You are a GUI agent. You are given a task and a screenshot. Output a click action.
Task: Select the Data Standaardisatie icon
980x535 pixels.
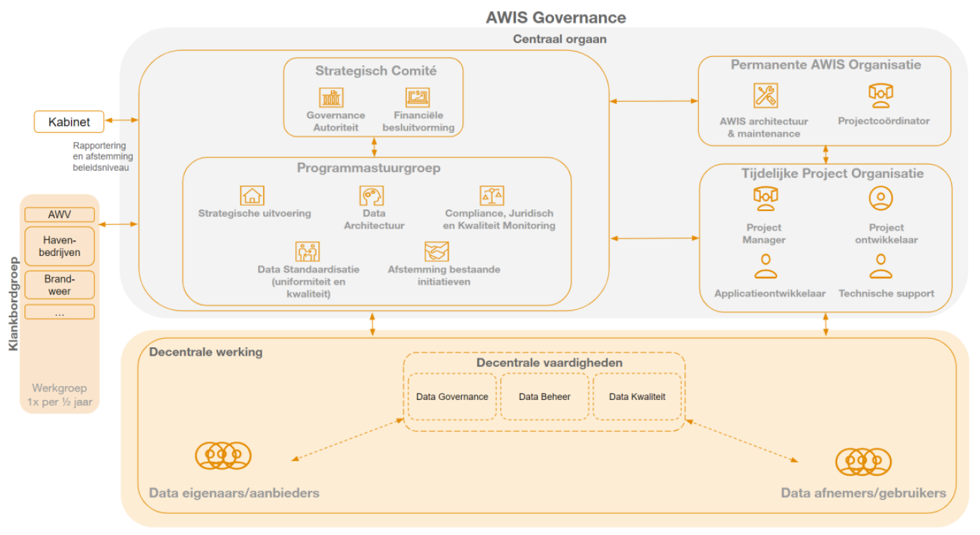click(307, 251)
